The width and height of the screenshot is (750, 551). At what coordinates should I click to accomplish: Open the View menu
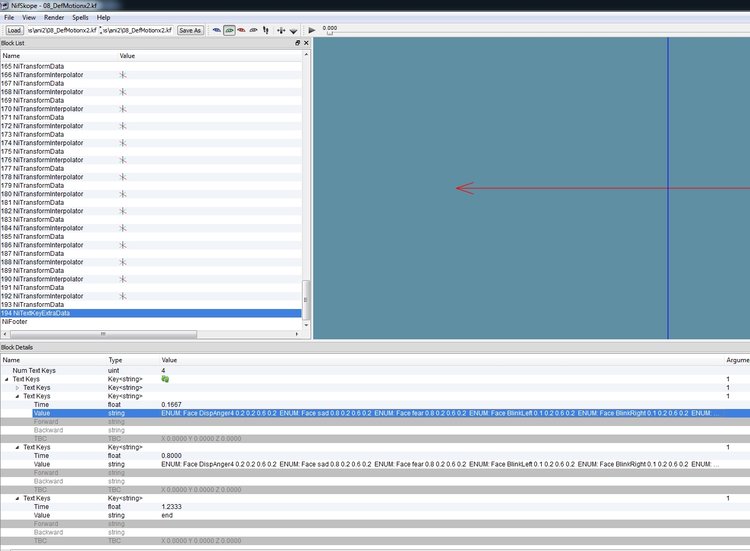click(x=29, y=18)
